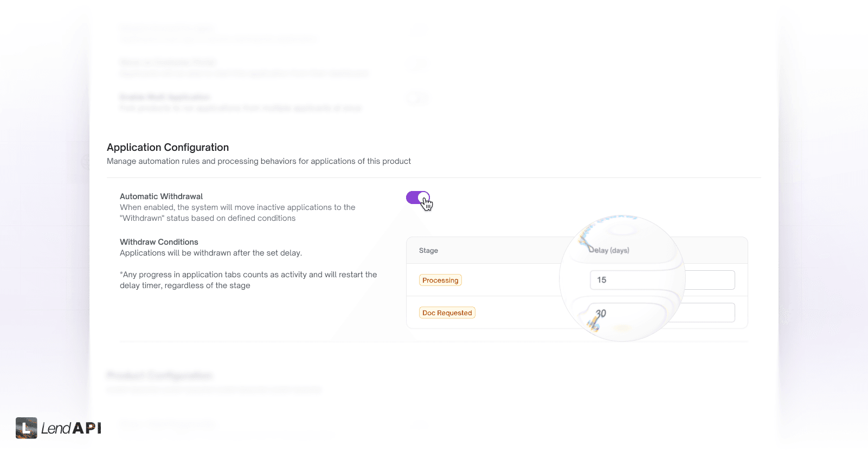Click the orange Processing stage badge
This screenshot has width=868, height=452.
click(440, 280)
